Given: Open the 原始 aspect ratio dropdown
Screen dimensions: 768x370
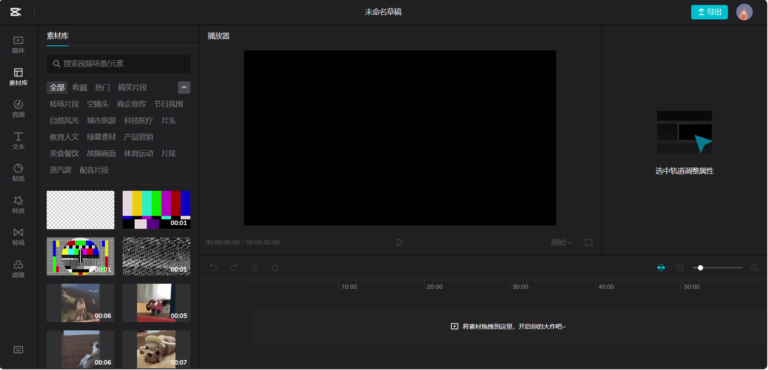Looking at the screenshot, I should (x=561, y=243).
